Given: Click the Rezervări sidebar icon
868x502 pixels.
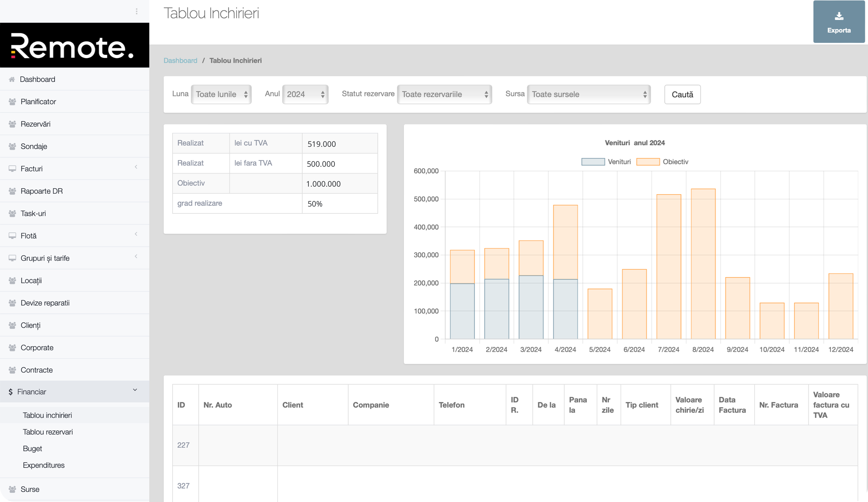Looking at the screenshot, I should 12,124.
